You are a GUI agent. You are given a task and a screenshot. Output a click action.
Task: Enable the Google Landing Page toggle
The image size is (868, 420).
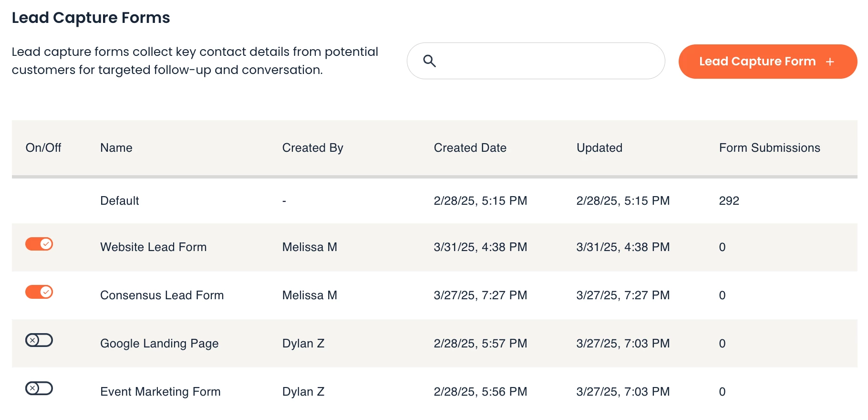pyautogui.click(x=39, y=340)
